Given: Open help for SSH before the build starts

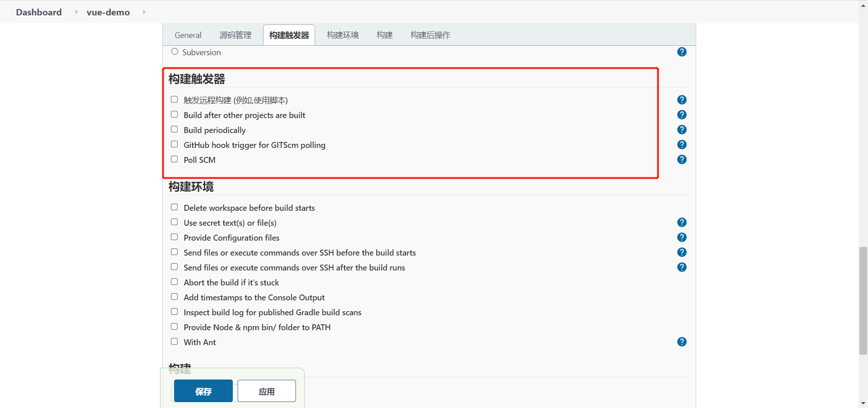Looking at the screenshot, I should point(682,252).
